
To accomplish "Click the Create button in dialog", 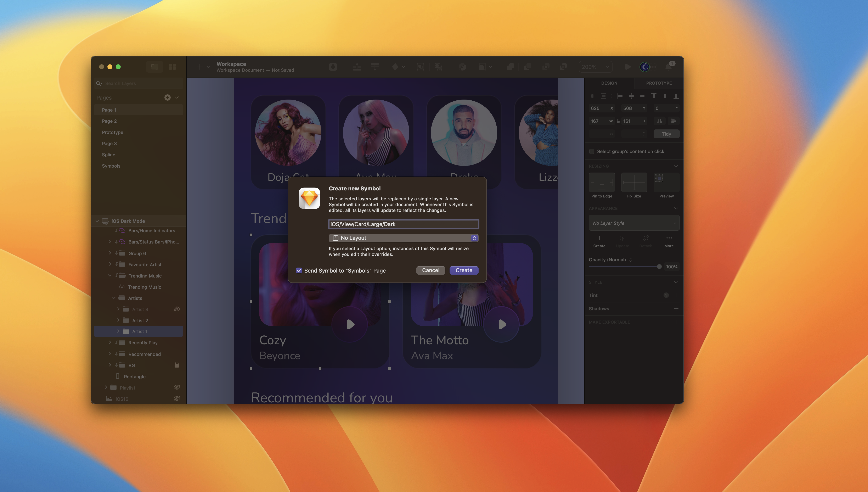I will click(464, 270).
